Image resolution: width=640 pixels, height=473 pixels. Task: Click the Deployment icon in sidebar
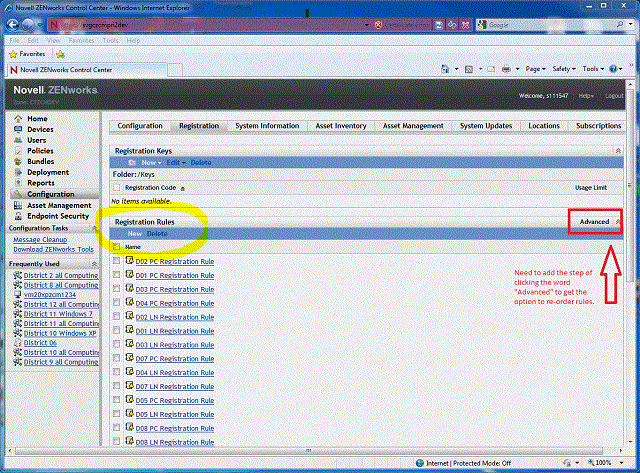pos(18,172)
